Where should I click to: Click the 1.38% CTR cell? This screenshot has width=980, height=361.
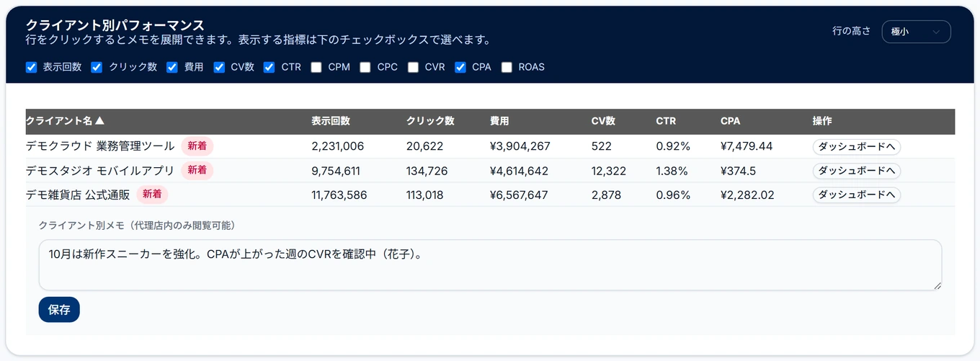click(672, 171)
